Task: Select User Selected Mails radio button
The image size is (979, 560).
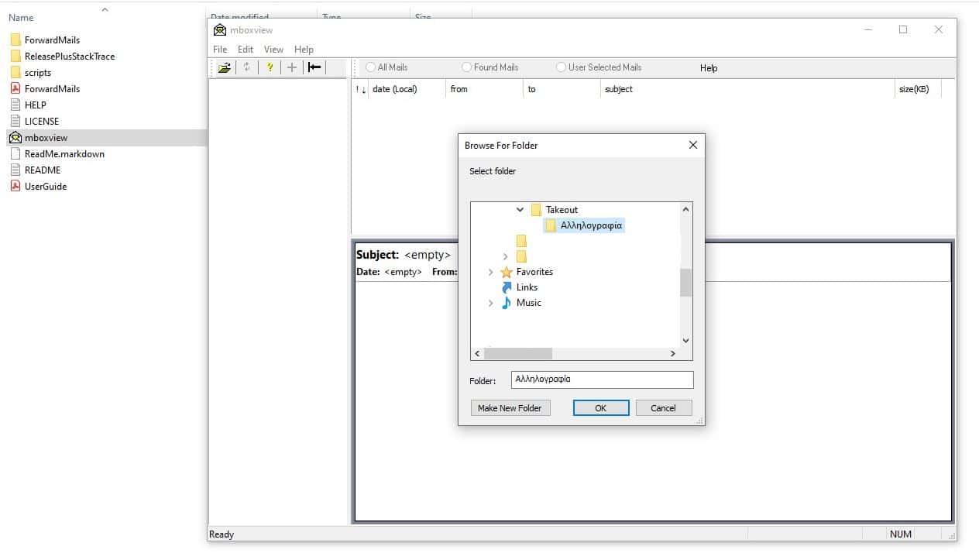Action: click(x=561, y=67)
